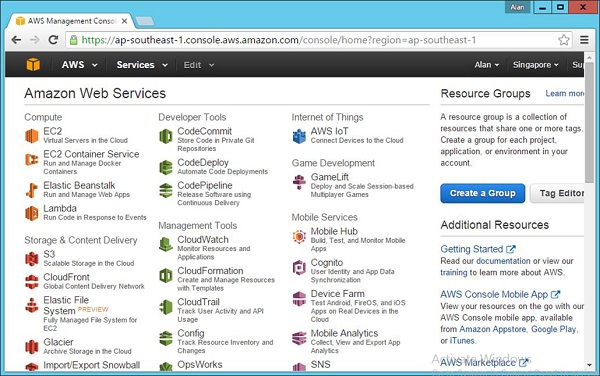Open the GameLift icon
This screenshot has height=376, width=600.
pyautogui.click(x=299, y=182)
